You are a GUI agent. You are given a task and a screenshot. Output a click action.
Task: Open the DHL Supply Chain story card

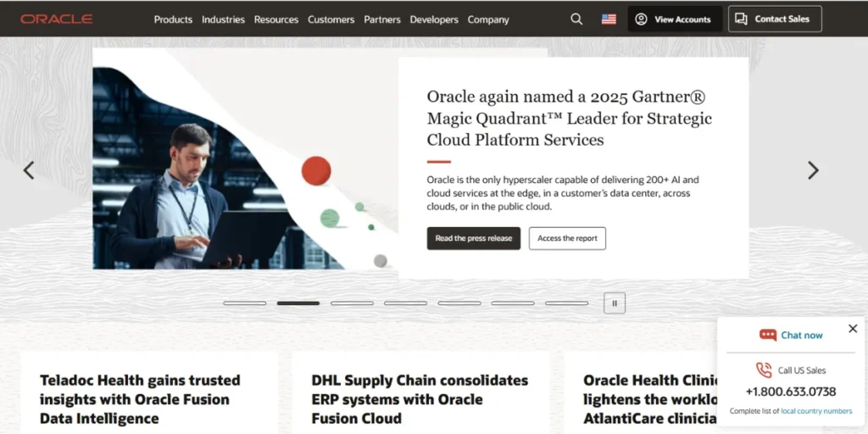coord(420,393)
